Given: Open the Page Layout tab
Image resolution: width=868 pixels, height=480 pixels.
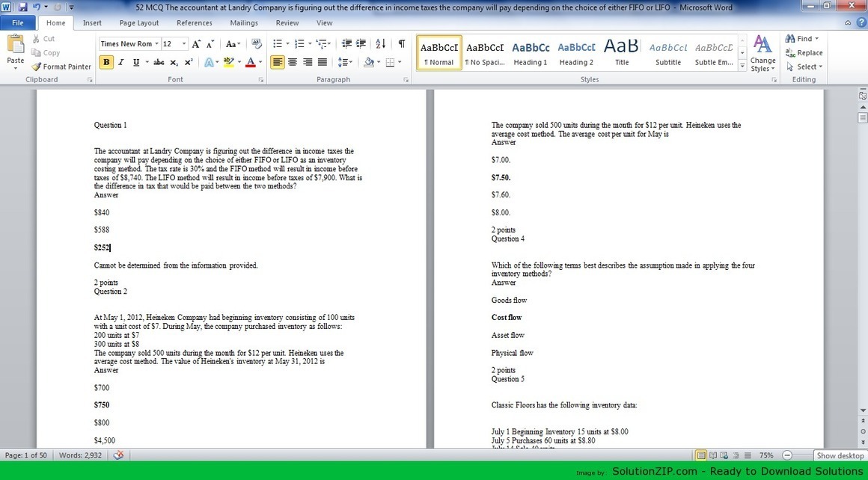Looking at the screenshot, I should pyautogui.click(x=138, y=23).
